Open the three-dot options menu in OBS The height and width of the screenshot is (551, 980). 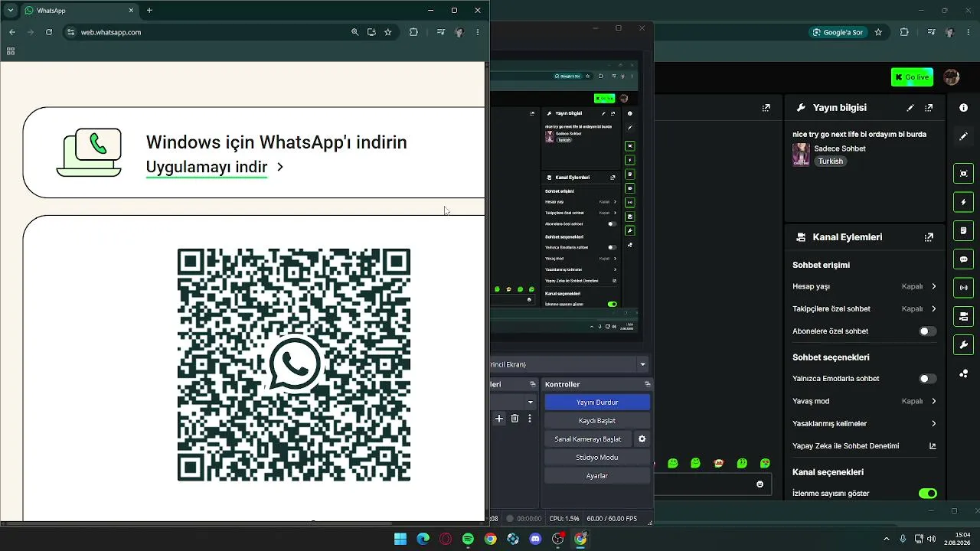(530, 419)
